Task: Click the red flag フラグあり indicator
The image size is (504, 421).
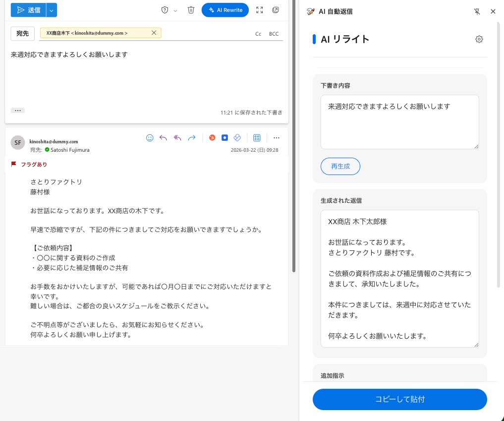Action: (29, 164)
